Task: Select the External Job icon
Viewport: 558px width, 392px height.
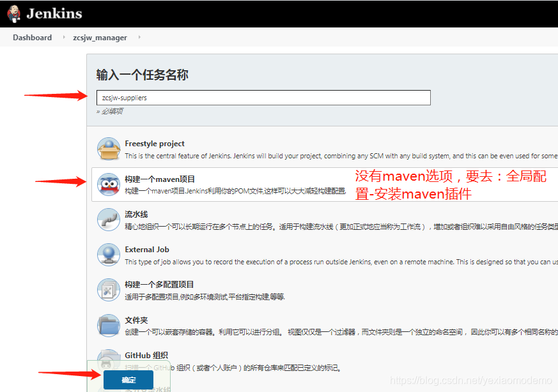Action: point(109,255)
